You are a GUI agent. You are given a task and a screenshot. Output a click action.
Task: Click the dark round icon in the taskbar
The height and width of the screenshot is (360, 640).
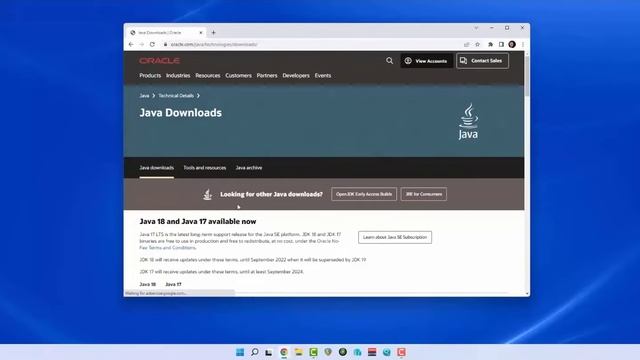tap(342, 352)
